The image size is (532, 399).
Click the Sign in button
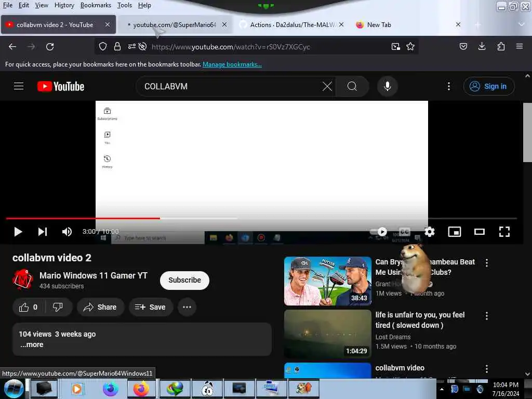coord(488,86)
